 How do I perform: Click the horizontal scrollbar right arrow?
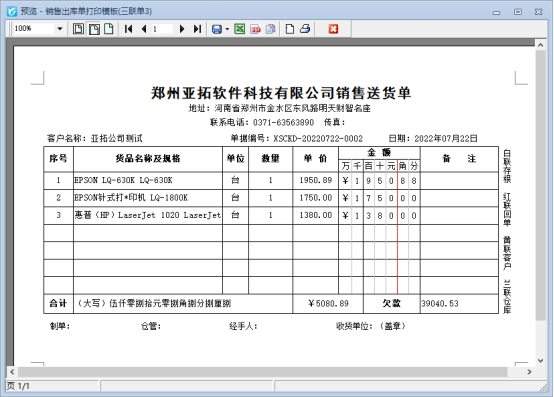tap(529, 372)
